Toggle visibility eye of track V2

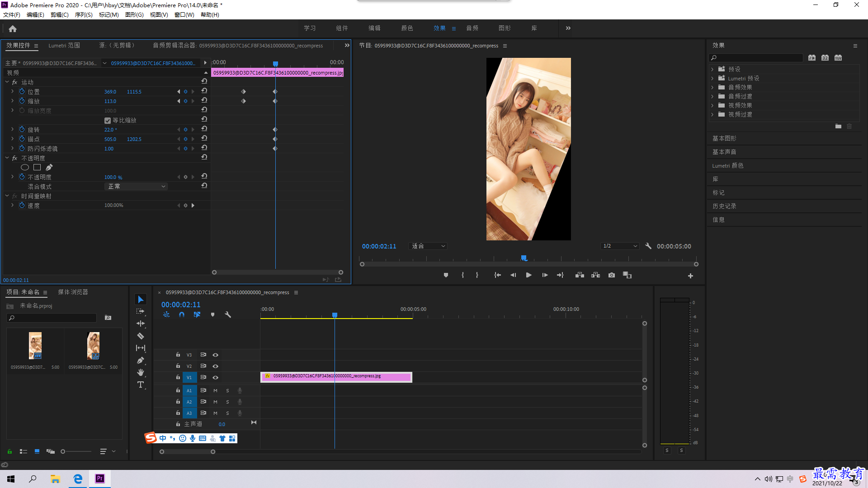pyautogui.click(x=216, y=366)
